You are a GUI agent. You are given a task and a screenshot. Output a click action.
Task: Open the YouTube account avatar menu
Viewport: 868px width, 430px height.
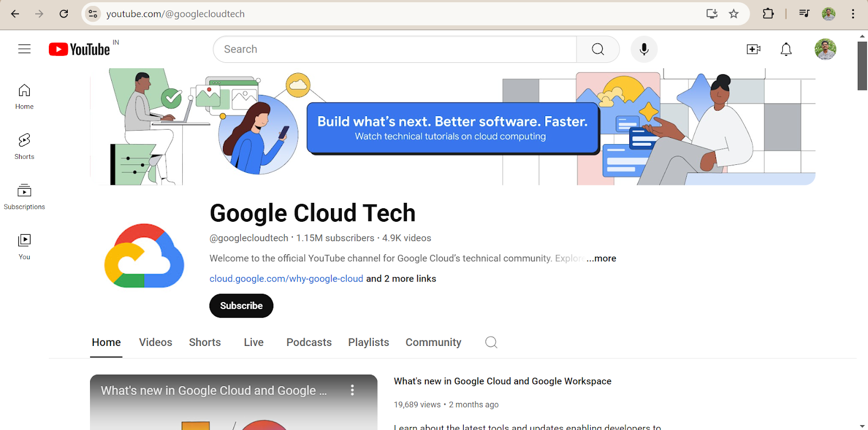click(825, 49)
